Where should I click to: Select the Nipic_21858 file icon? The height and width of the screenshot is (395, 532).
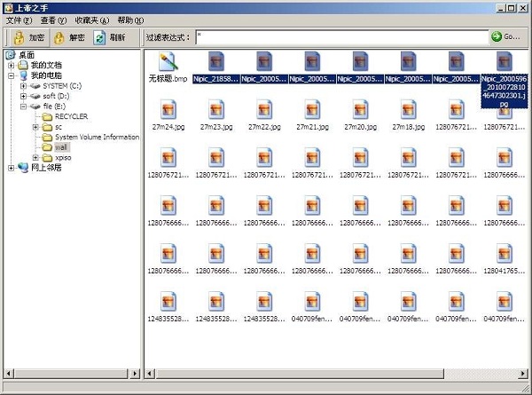pyautogui.click(x=216, y=62)
